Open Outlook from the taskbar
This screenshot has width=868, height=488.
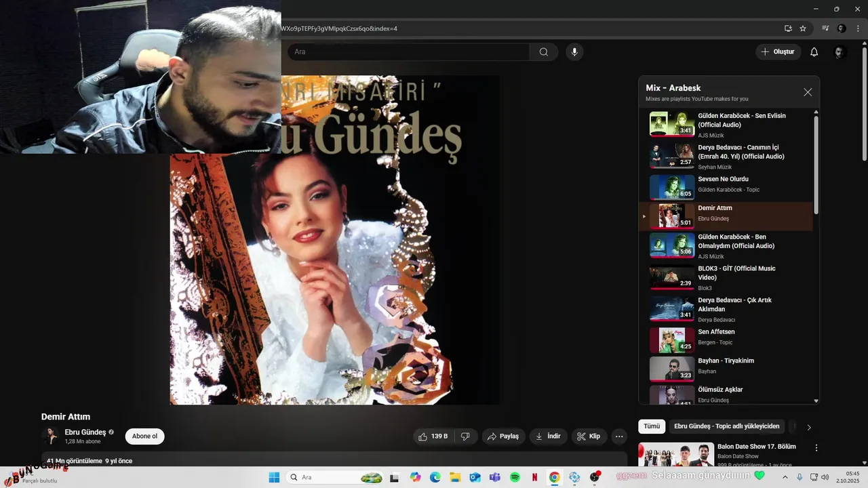pyautogui.click(x=475, y=477)
